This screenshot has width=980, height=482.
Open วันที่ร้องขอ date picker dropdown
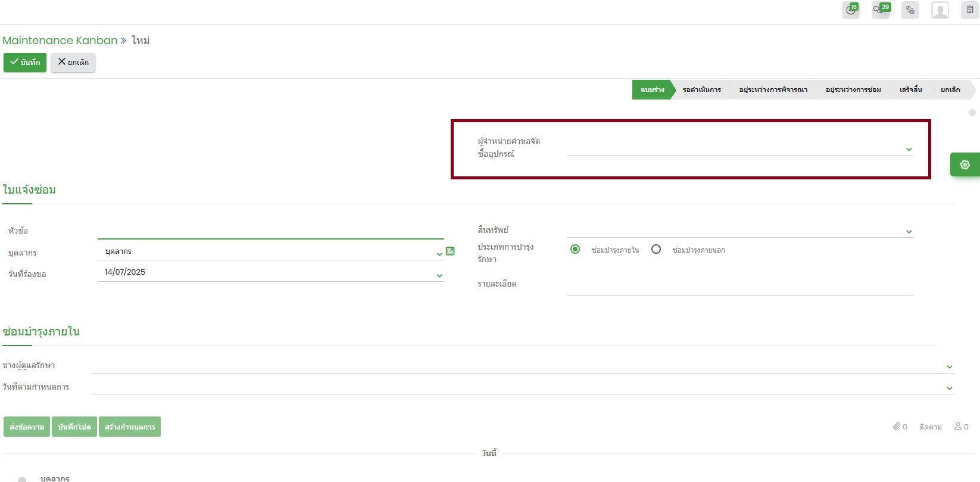[x=439, y=275]
